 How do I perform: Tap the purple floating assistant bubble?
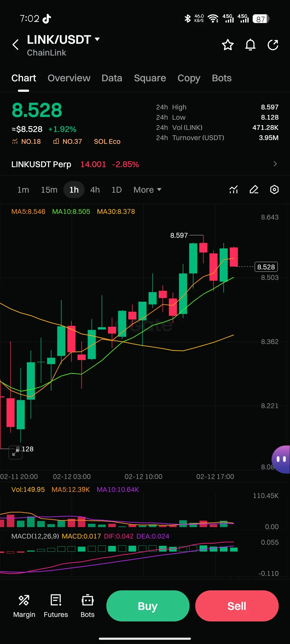pos(281,459)
